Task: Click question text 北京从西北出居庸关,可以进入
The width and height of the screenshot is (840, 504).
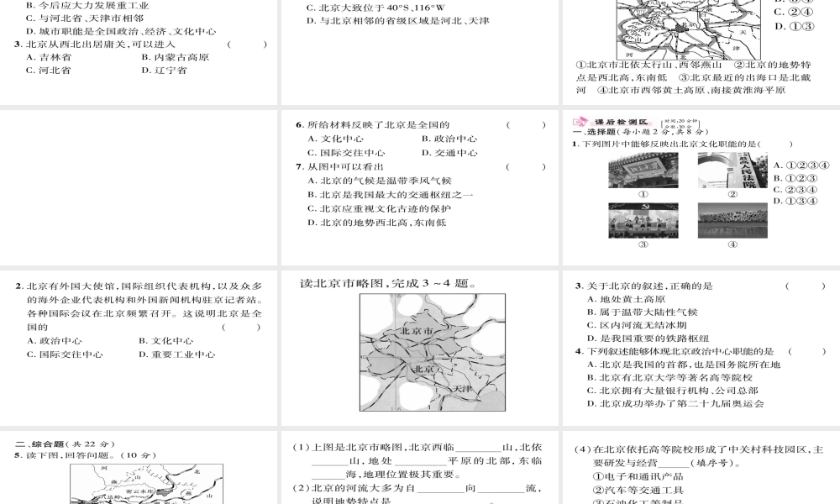Action: coord(100,45)
